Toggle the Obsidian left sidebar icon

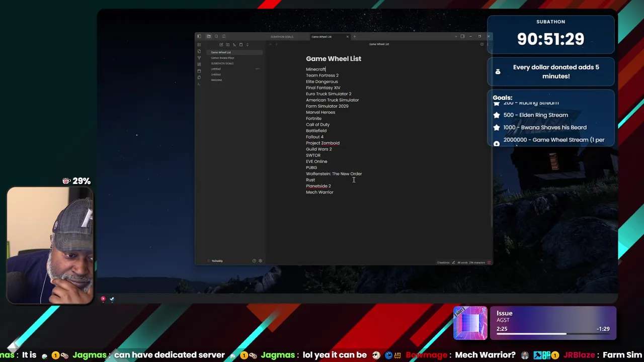click(x=199, y=36)
